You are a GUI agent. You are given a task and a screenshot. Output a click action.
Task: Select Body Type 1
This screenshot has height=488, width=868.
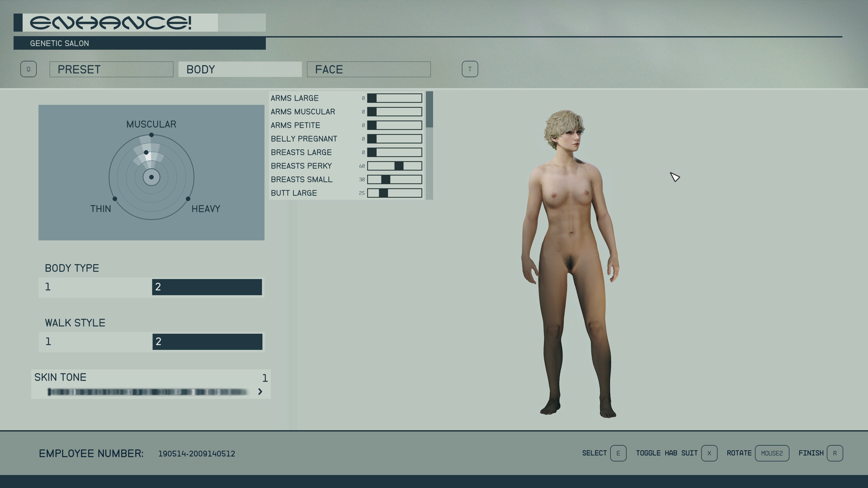tap(95, 287)
